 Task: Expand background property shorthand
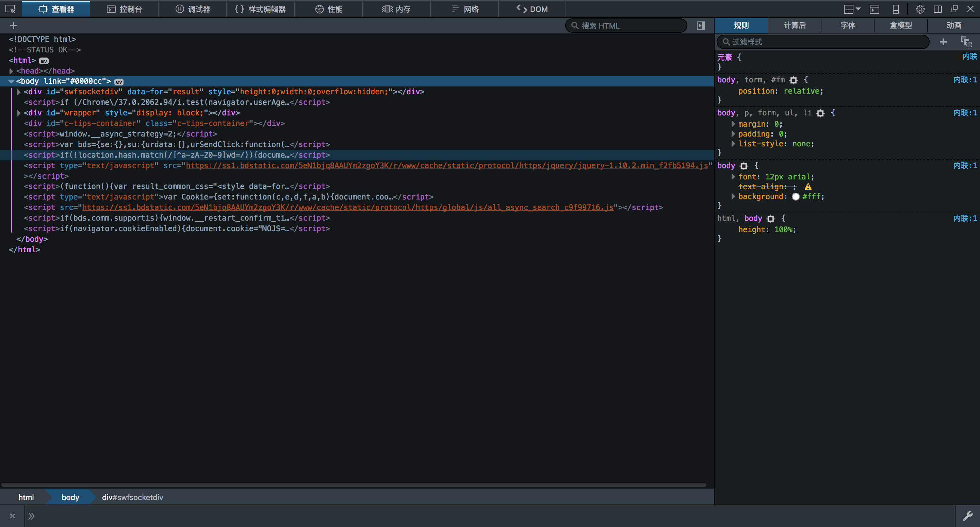pyautogui.click(x=733, y=196)
